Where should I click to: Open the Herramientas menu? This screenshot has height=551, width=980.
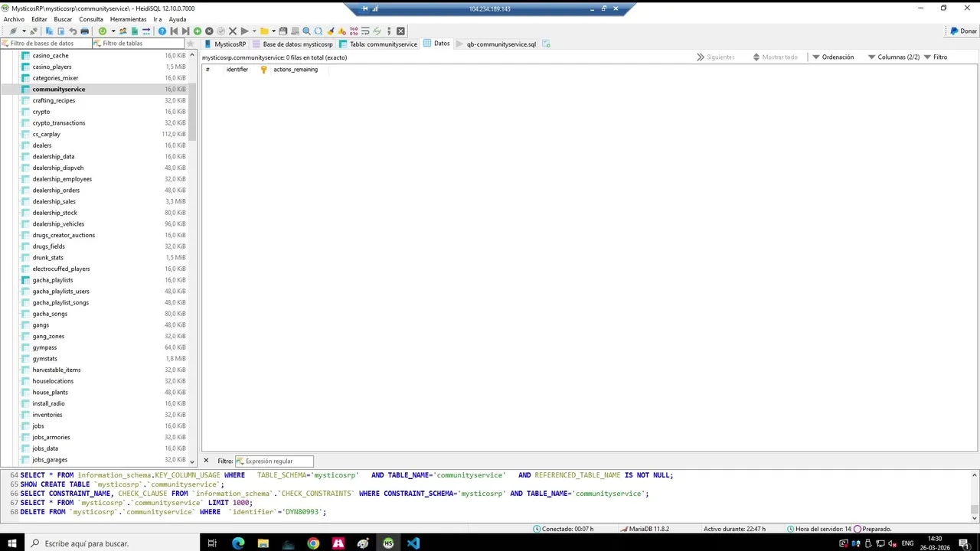128,19
